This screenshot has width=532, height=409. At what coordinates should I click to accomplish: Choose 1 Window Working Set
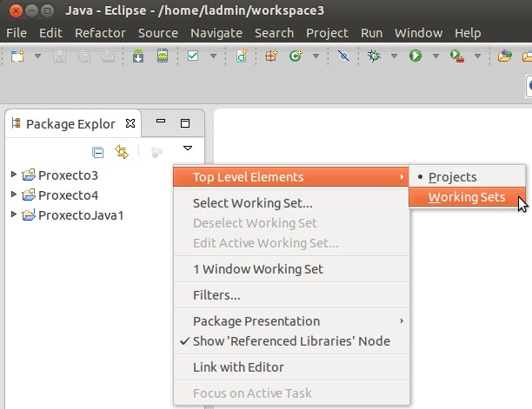click(x=291, y=269)
